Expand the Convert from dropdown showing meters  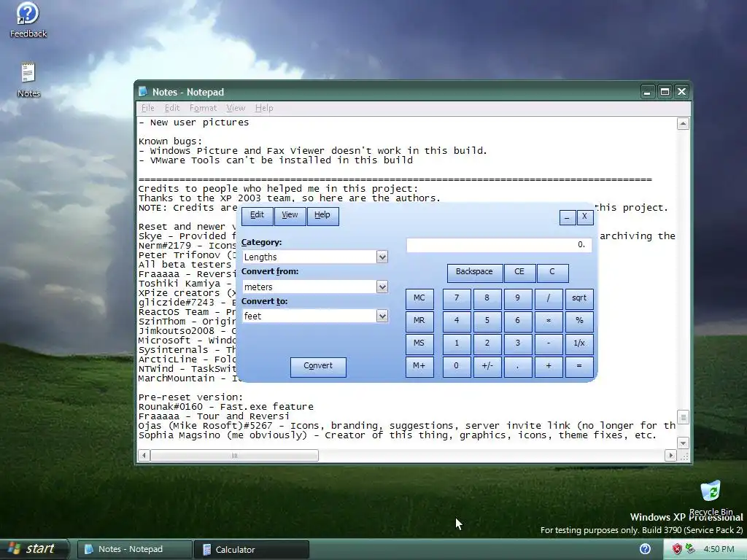382,287
